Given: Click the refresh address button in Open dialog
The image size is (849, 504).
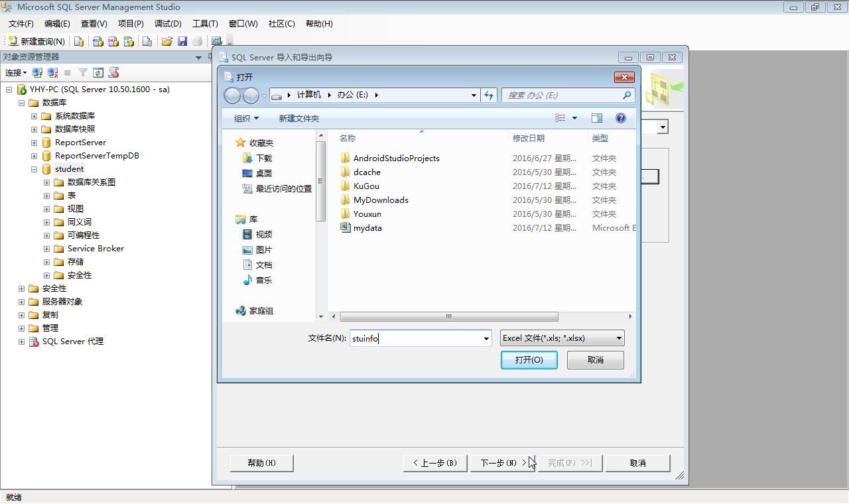Looking at the screenshot, I should click(x=489, y=95).
